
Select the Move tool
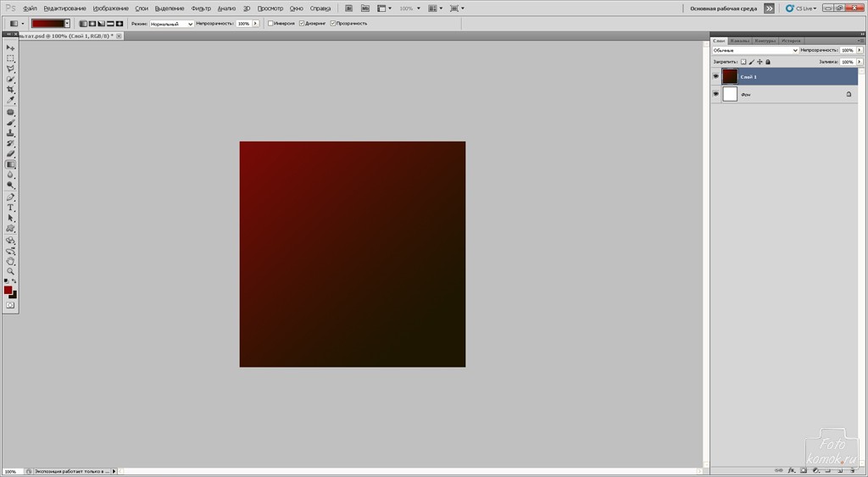click(10, 47)
